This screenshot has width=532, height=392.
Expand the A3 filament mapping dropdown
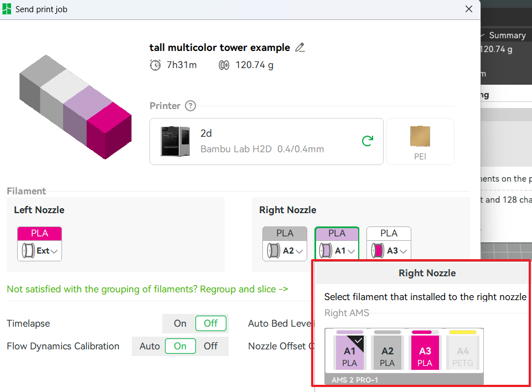389,251
